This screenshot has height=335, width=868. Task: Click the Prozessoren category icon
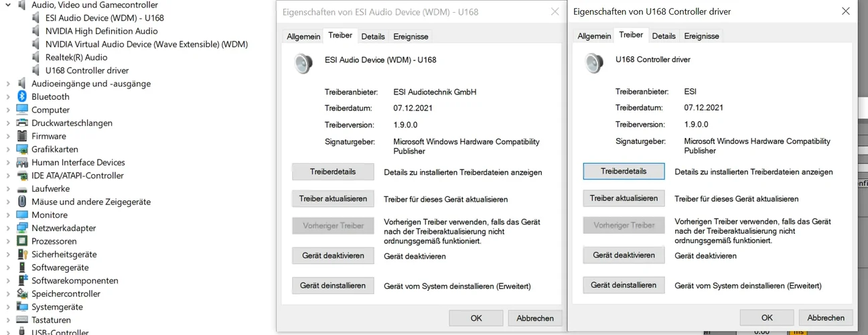coord(22,241)
